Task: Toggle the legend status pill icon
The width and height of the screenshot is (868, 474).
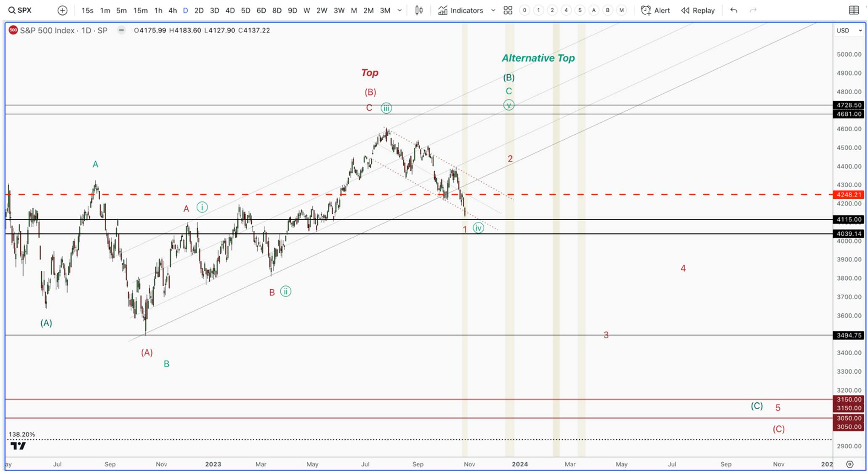Action: (x=121, y=30)
